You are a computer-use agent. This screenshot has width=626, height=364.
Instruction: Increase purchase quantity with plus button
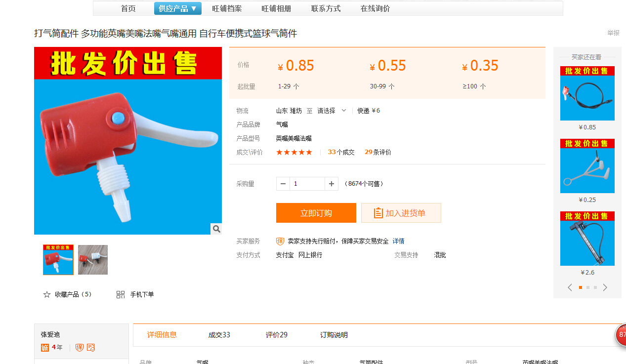tap(332, 184)
